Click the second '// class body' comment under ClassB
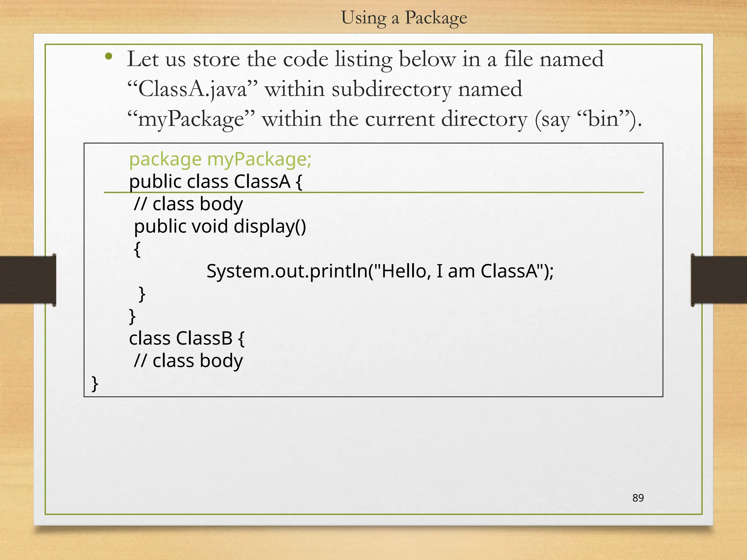747x560 pixels. click(x=188, y=361)
